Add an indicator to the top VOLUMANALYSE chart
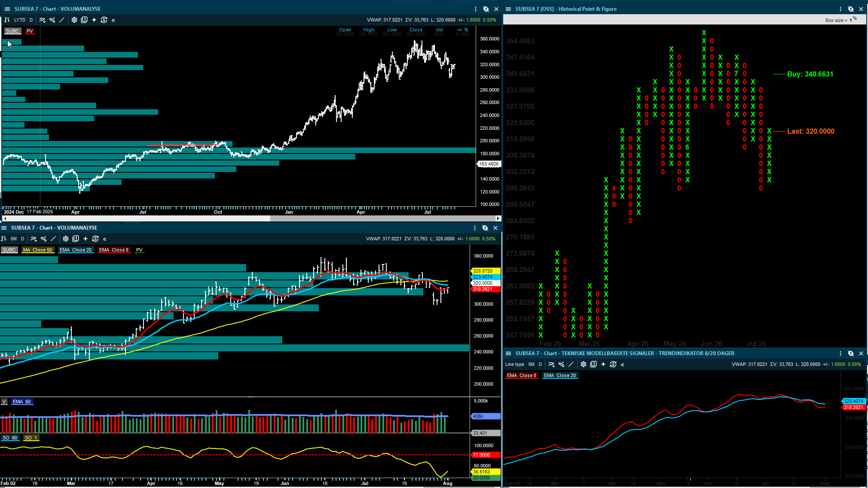868x488 pixels. pos(42,20)
